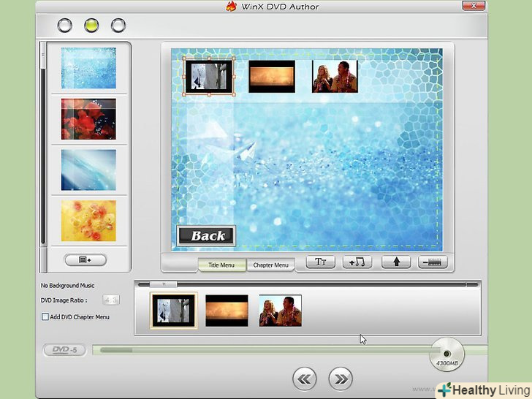
Task: Click the remove item minus icon
Action: pos(433,262)
